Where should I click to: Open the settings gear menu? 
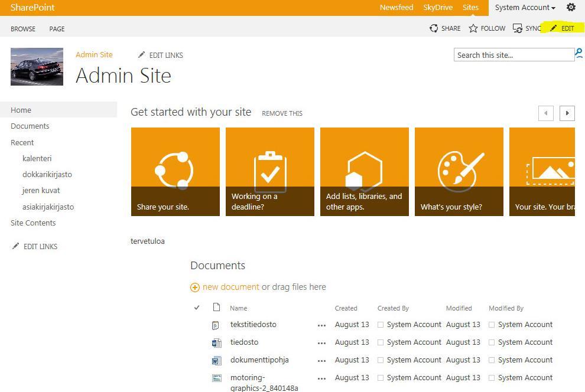click(571, 7)
